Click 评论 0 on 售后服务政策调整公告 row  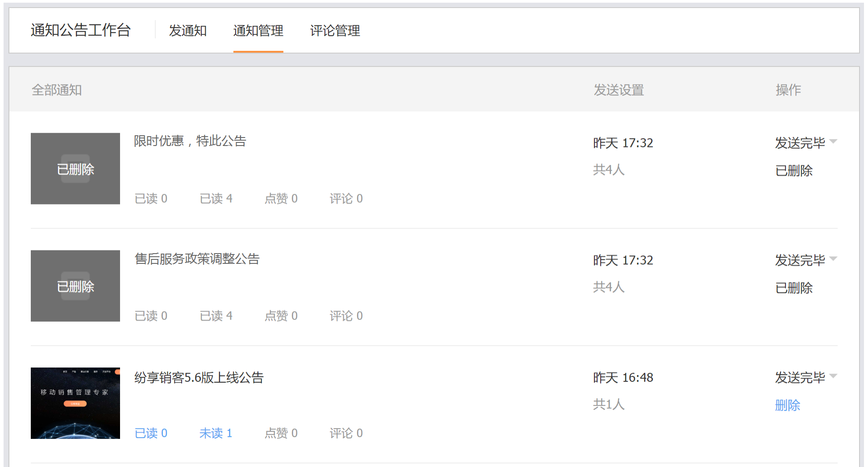(346, 316)
